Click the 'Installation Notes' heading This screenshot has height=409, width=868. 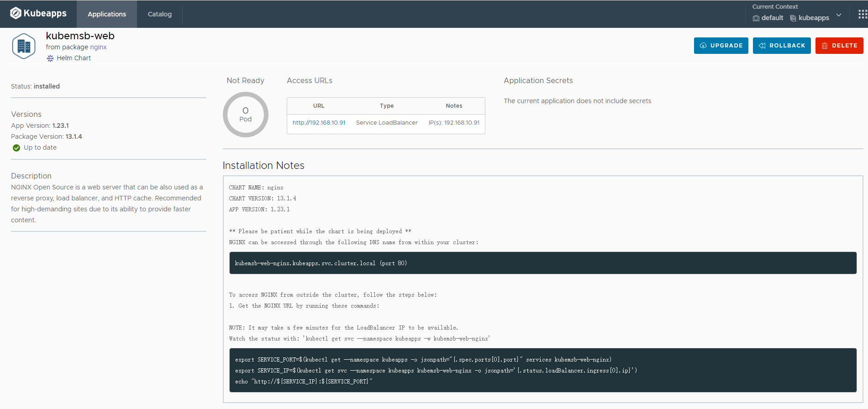pyautogui.click(x=263, y=165)
